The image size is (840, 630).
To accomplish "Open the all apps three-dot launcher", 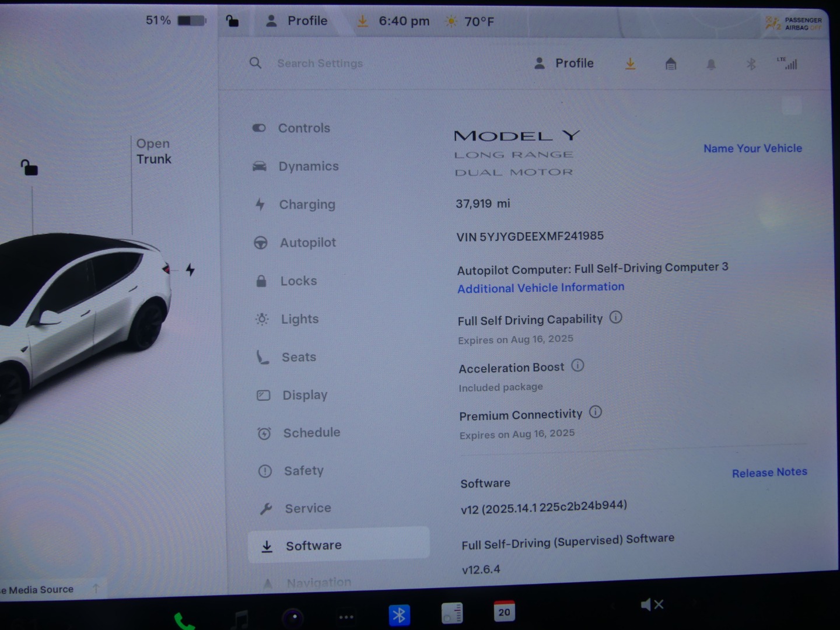I will (346, 617).
